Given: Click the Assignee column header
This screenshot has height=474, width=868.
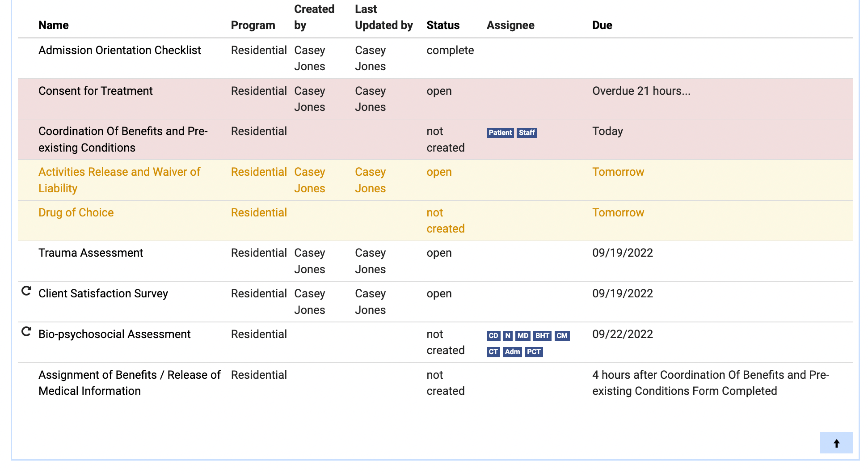Looking at the screenshot, I should pyautogui.click(x=510, y=25).
